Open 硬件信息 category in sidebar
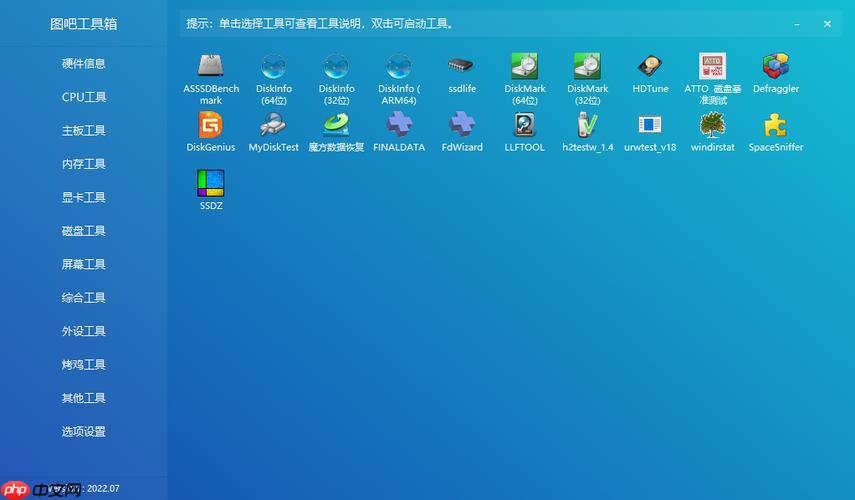This screenshot has width=855, height=500. [x=83, y=64]
